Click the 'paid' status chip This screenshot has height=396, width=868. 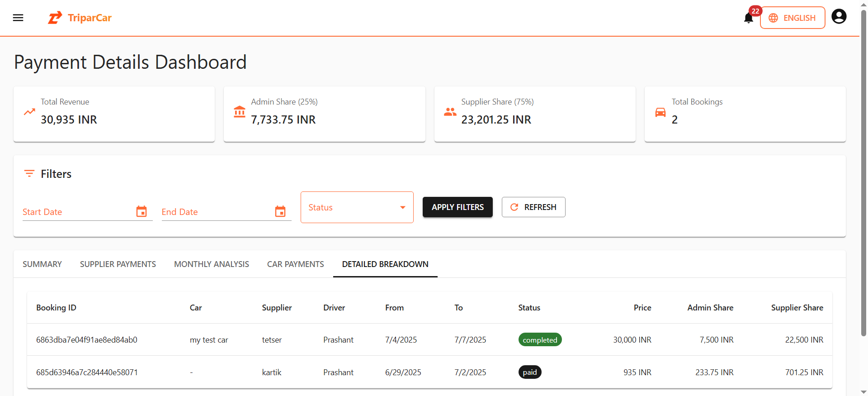[x=530, y=372]
